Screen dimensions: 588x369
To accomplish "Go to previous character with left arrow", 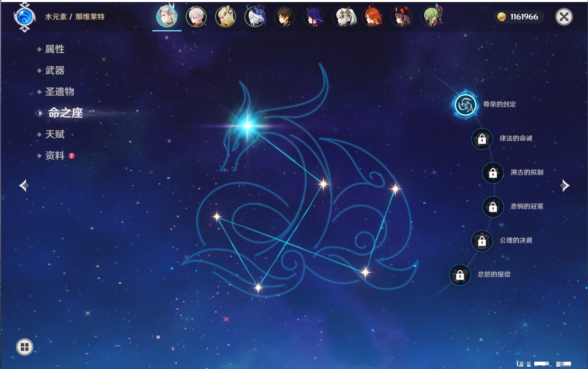I will tap(24, 186).
